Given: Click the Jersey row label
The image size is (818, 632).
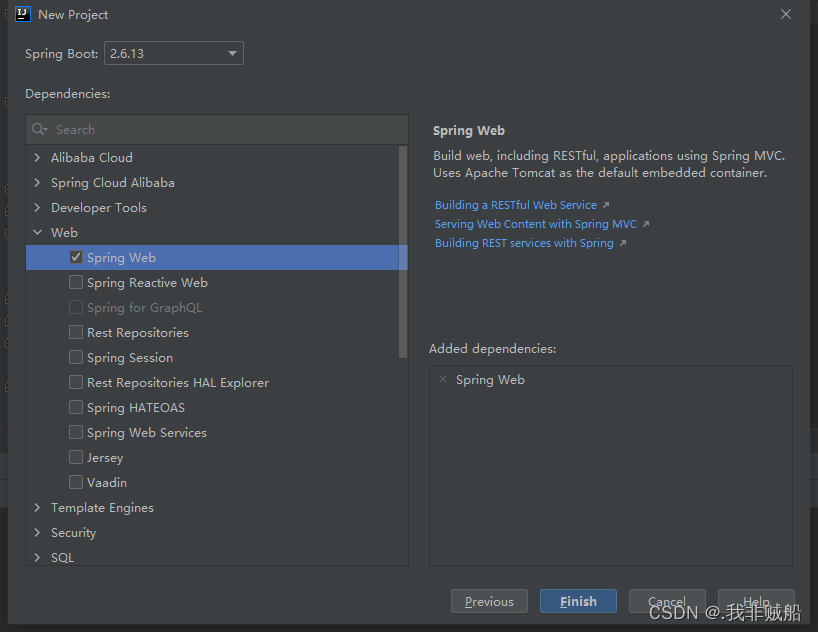Looking at the screenshot, I should click(x=105, y=458).
